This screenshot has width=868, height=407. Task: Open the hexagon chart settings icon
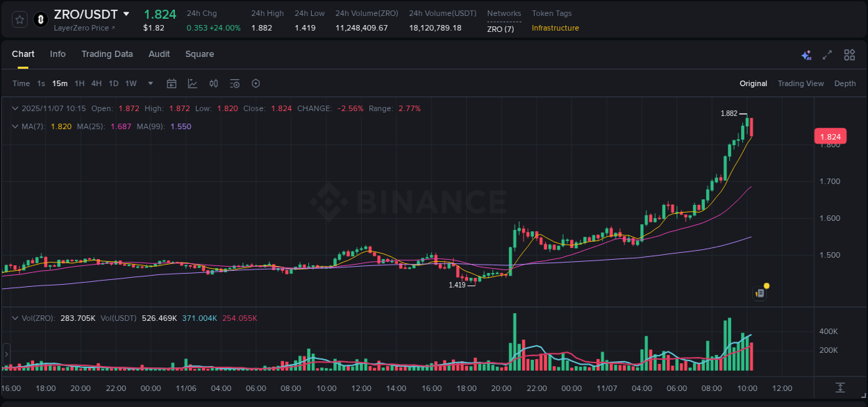point(256,83)
